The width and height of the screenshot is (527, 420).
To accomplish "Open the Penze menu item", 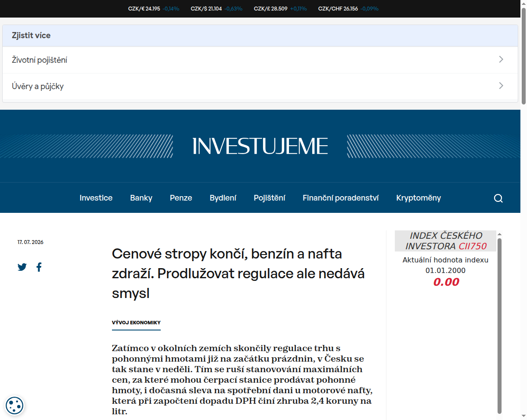I will click(x=181, y=198).
